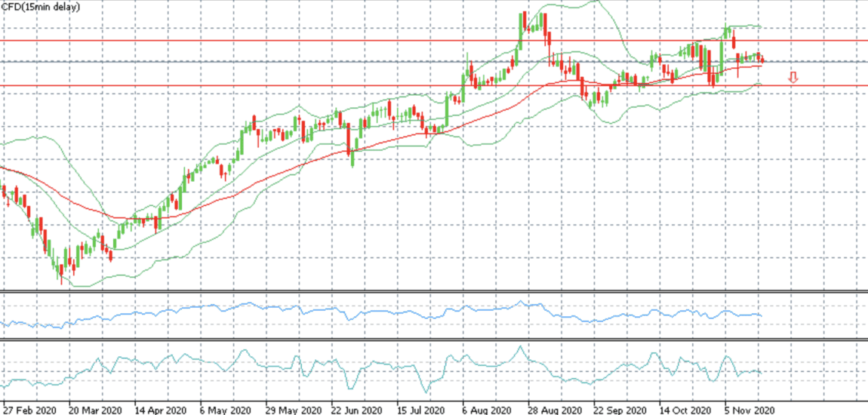Select the gray dashed current price line

(x=434, y=61)
